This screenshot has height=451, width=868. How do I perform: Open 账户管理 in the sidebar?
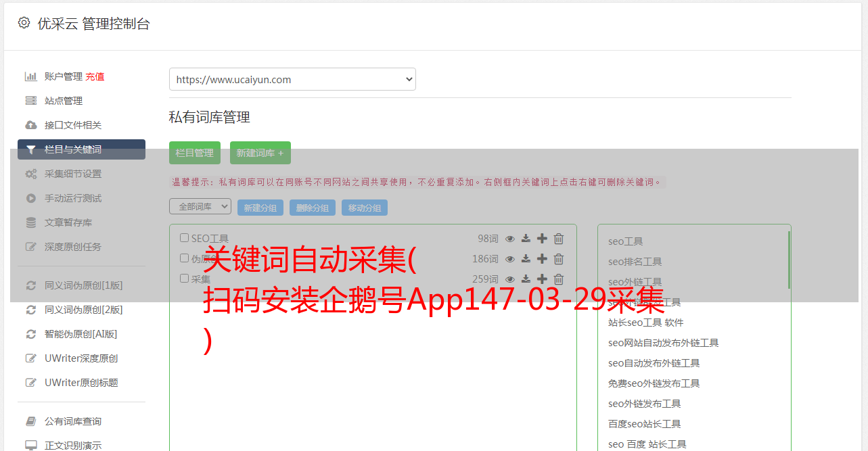64,76
